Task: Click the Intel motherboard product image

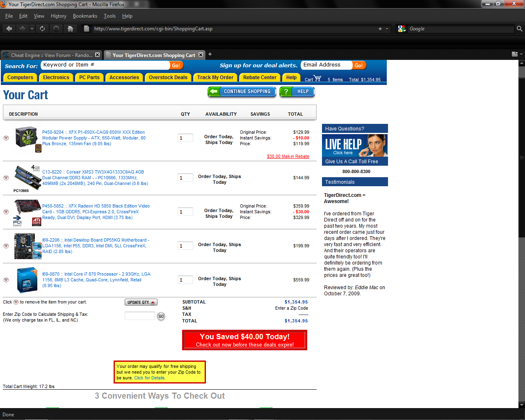Action: point(27,246)
